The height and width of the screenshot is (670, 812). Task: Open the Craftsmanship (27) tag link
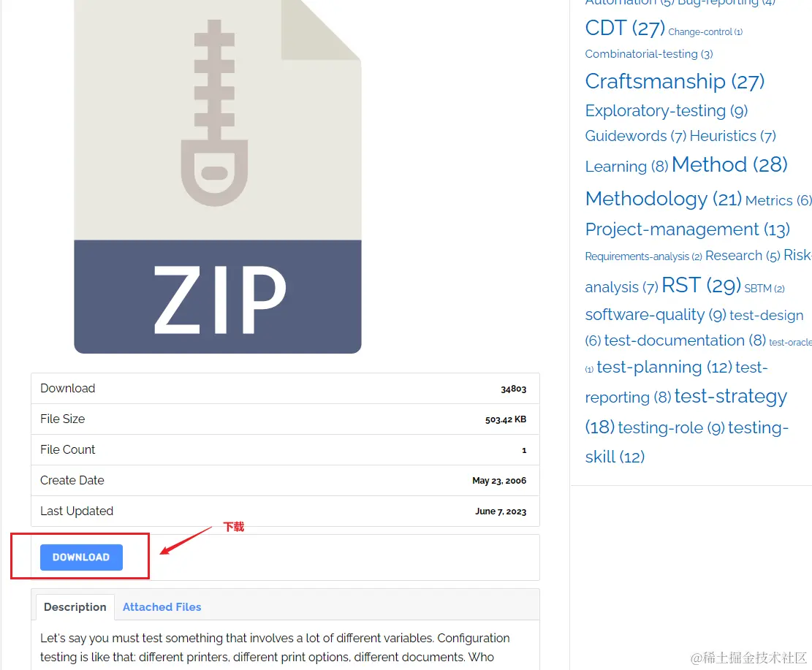[x=675, y=81]
